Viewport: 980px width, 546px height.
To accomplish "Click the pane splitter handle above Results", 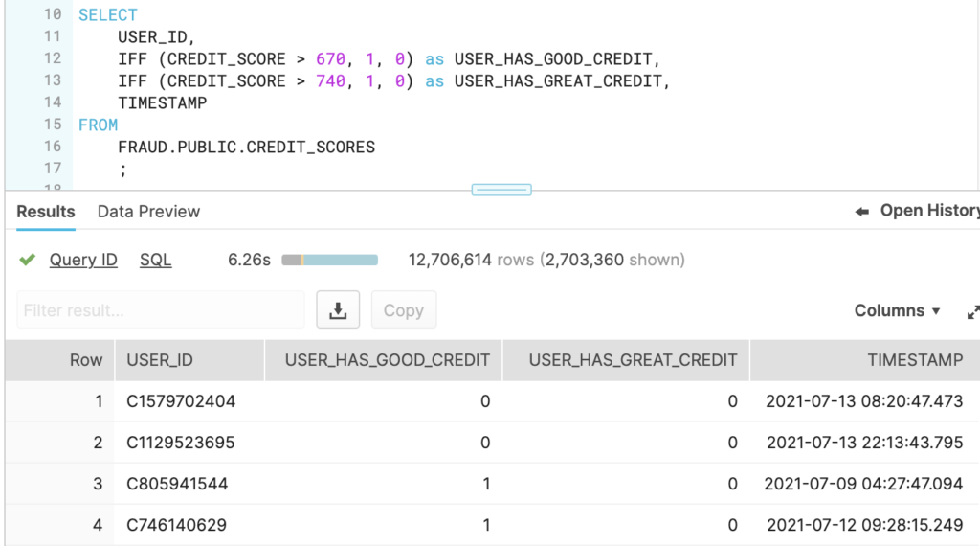I will tap(501, 190).
